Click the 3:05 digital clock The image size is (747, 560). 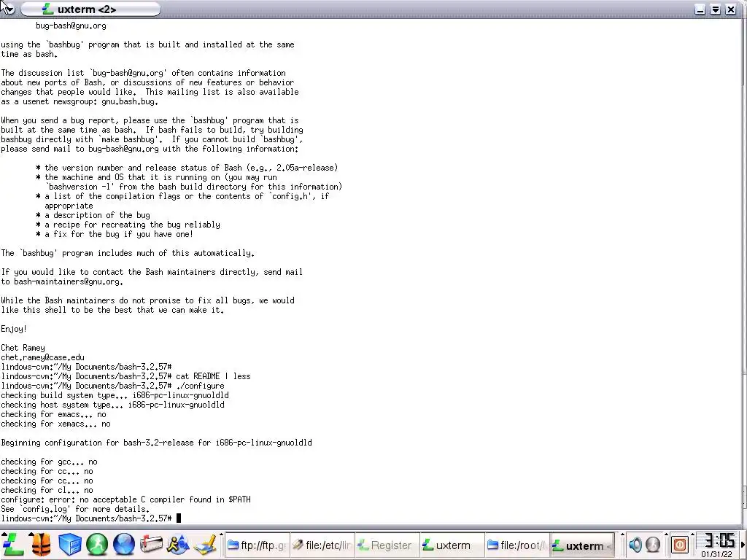(x=719, y=541)
